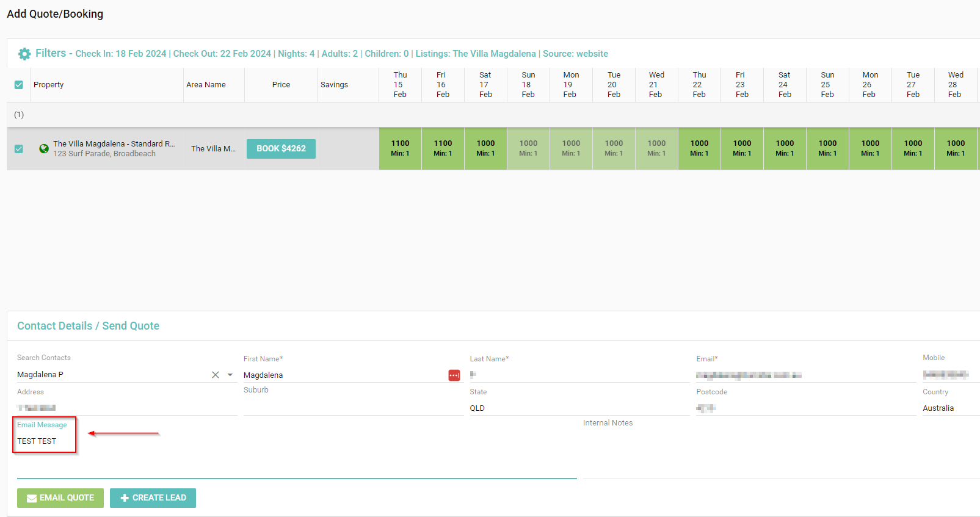
Task: Click the envelope icon on Email Quote
Action: [32, 498]
